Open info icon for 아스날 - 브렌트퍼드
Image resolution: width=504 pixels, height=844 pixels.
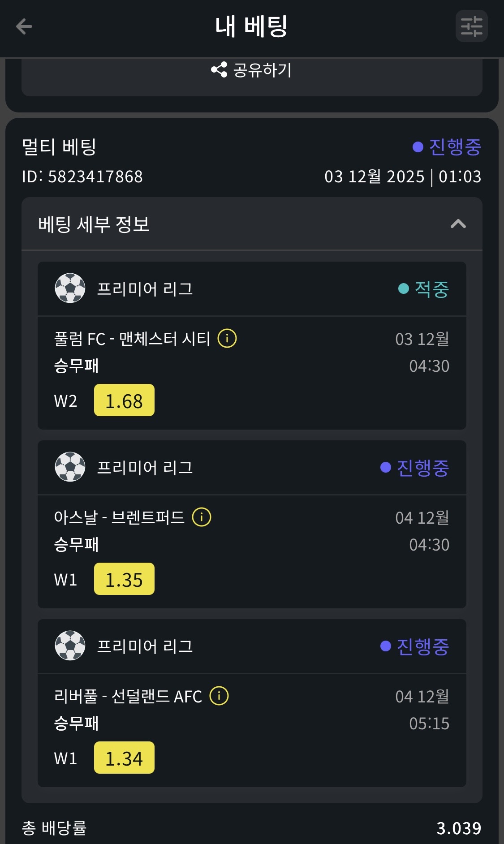[x=202, y=517]
